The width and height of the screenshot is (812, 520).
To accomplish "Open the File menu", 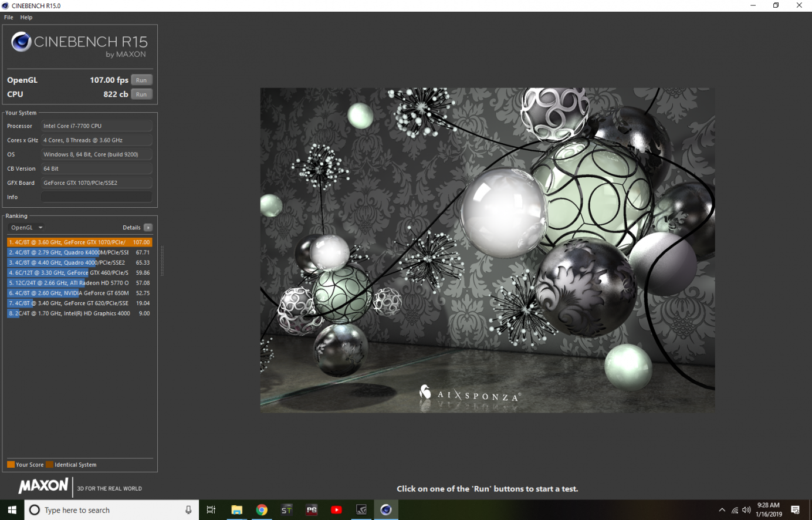I will click(9, 18).
